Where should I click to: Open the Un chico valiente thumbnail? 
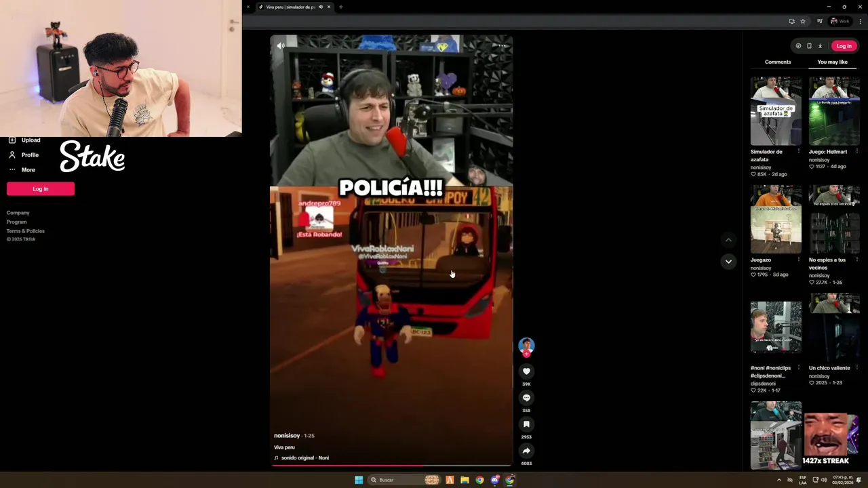tap(834, 327)
